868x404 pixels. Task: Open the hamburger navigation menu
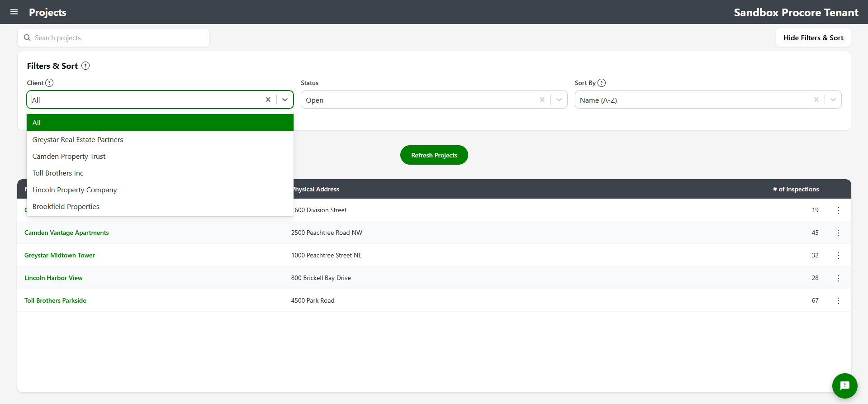pyautogui.click(x=14, y=12)
